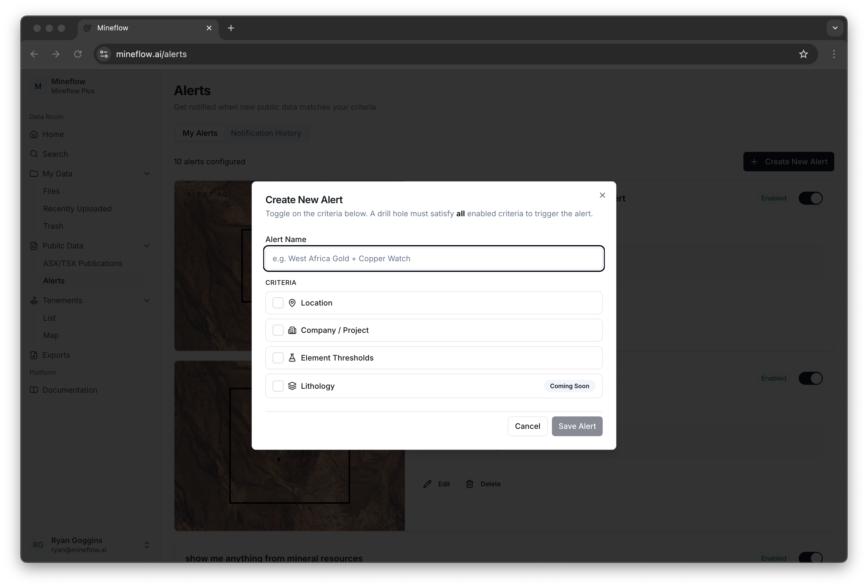Click the Lithology layers icon
Viewport: 868px width, 588px height.
click(292, 386)
